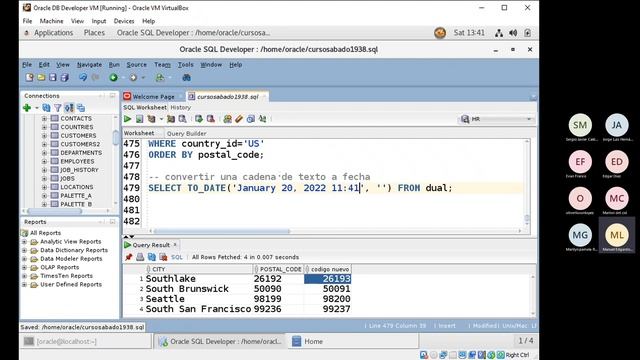Click the Refresh icon in Query Result

(151, 257)
